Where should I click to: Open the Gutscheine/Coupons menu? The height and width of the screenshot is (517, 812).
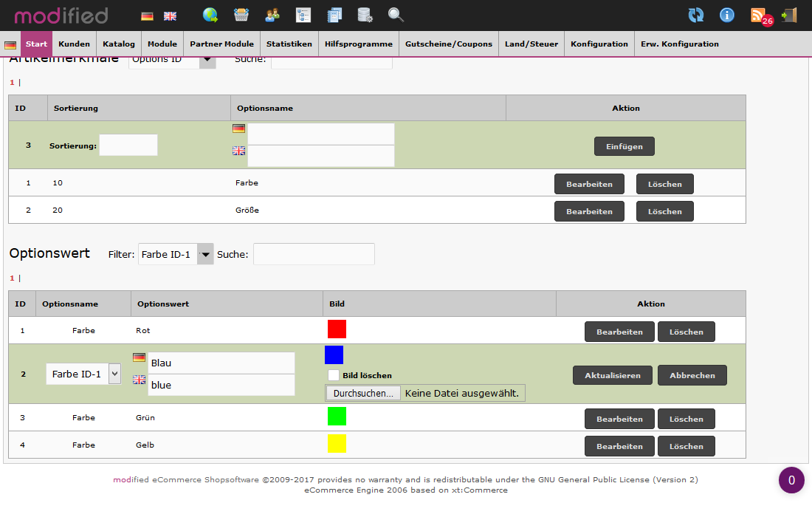pos(448,44)
